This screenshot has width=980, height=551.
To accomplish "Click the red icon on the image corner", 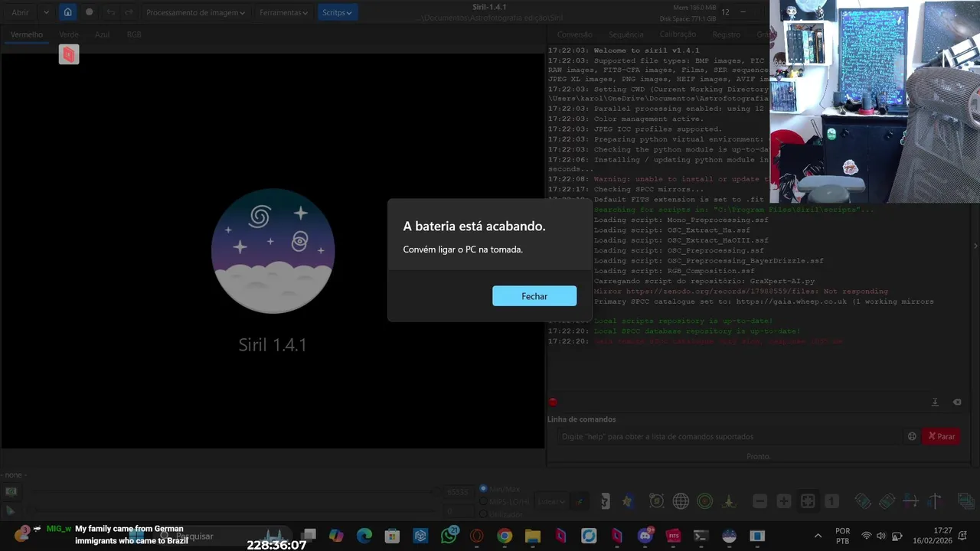I will click(x=69, y=54).
